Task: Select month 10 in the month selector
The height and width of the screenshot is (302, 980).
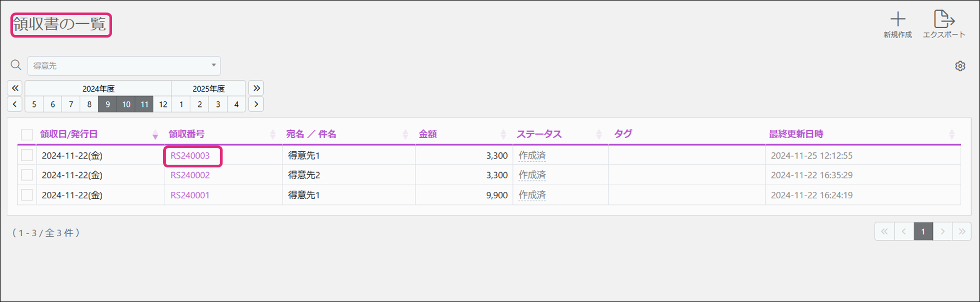Action: click(126, 104)
